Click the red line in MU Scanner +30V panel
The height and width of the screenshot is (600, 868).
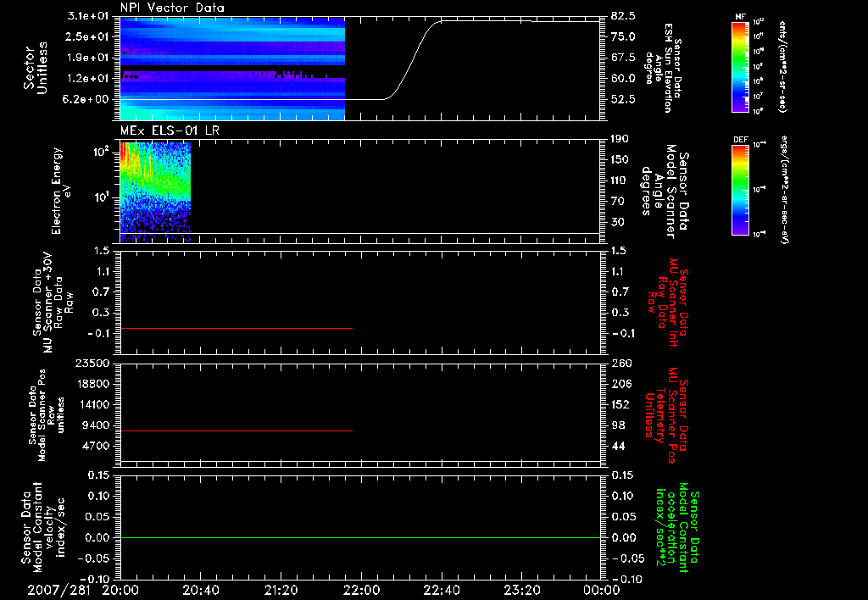coord(236,329)
